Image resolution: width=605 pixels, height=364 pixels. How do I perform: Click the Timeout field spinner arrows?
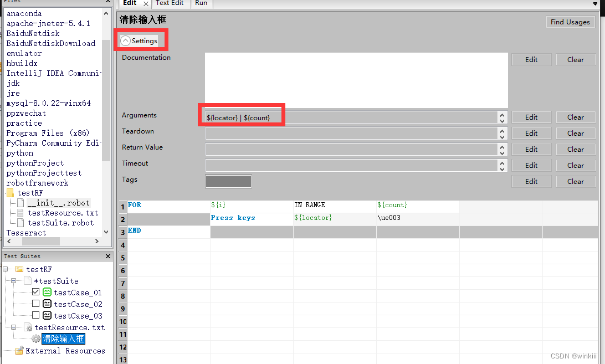pos(502,165)
